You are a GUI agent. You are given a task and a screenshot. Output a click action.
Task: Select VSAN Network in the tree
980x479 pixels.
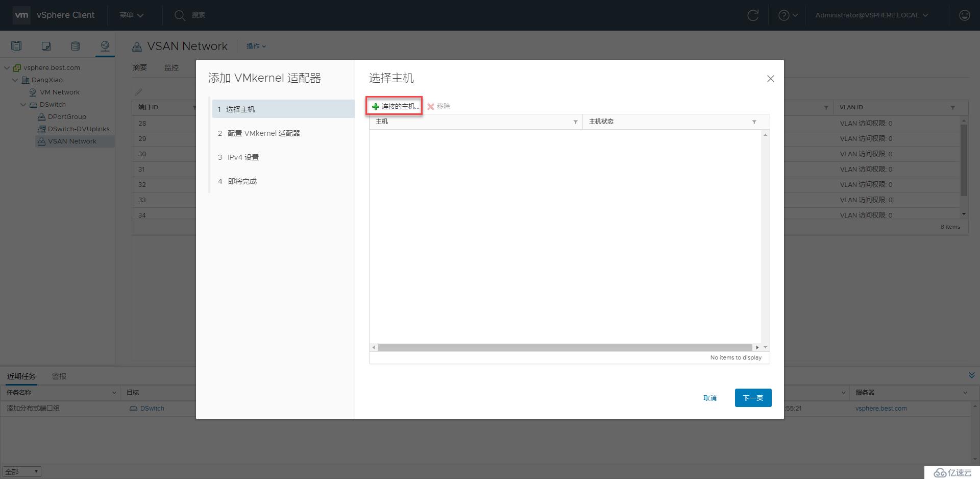coord(72,141)
